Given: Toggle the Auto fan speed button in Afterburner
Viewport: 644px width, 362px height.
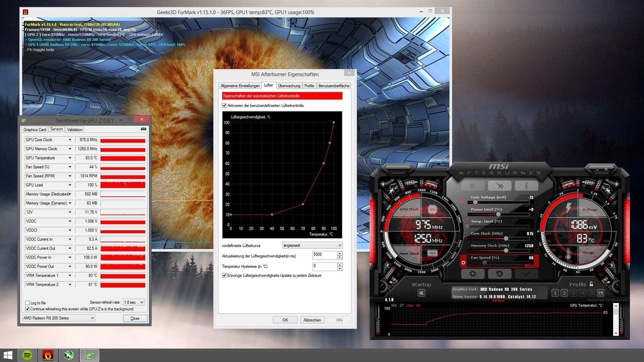Looking at the screenshot, I should point(532,266).
